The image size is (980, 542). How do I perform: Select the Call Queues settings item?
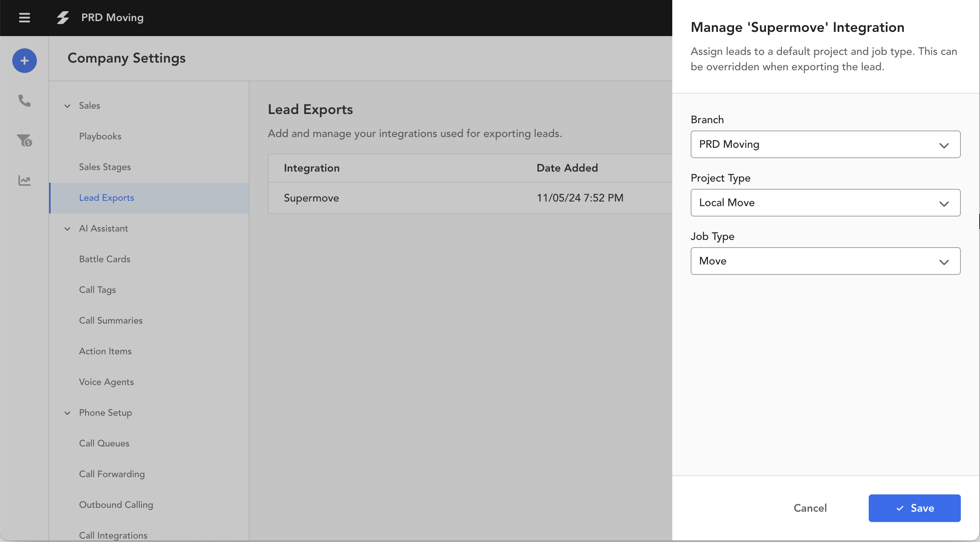[x=104, y=443]
